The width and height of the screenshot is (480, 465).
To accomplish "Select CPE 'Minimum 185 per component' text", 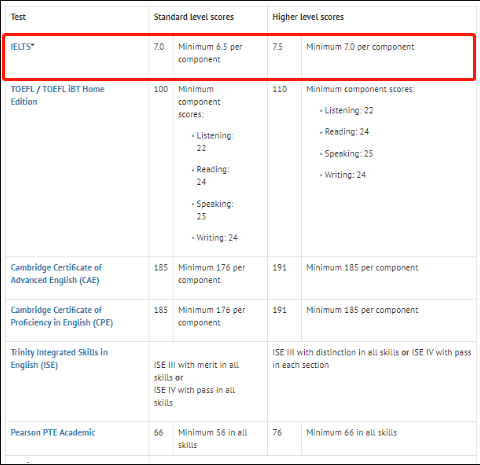I will 362,310.
